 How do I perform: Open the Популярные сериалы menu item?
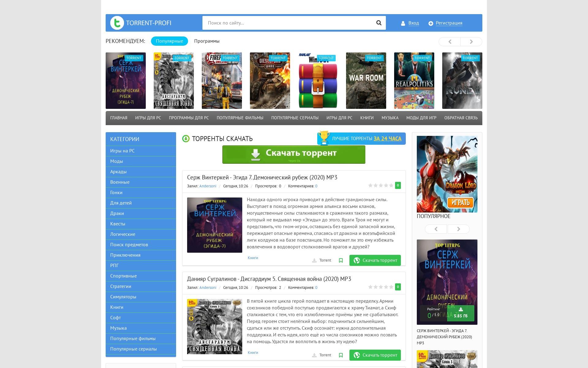pyautogui.click(x=295, y=118)
